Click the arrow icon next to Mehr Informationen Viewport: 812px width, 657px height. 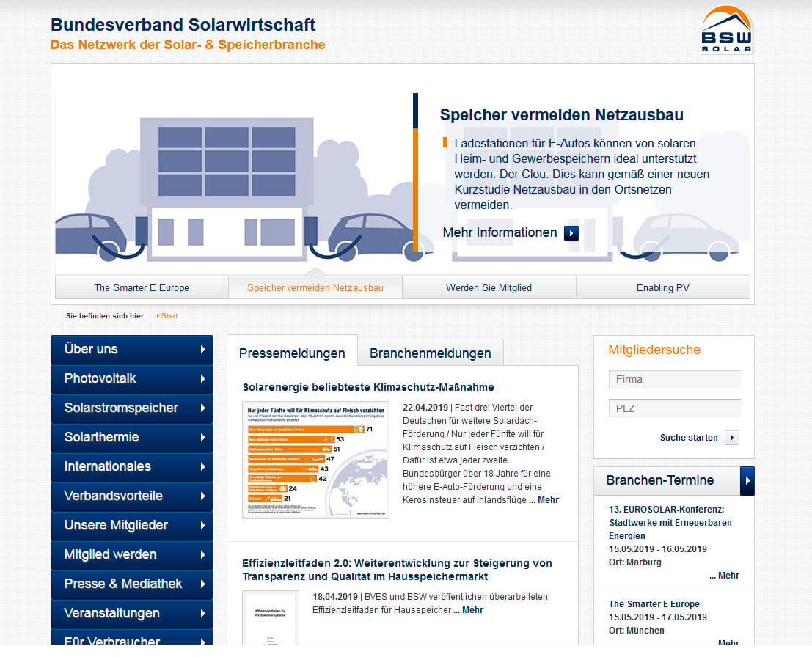[571, 233]
